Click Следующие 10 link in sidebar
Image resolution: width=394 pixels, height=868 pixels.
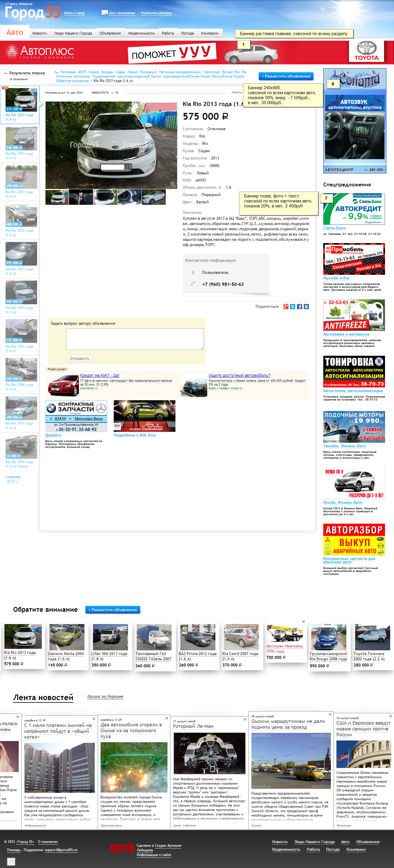tap(13, 479)
